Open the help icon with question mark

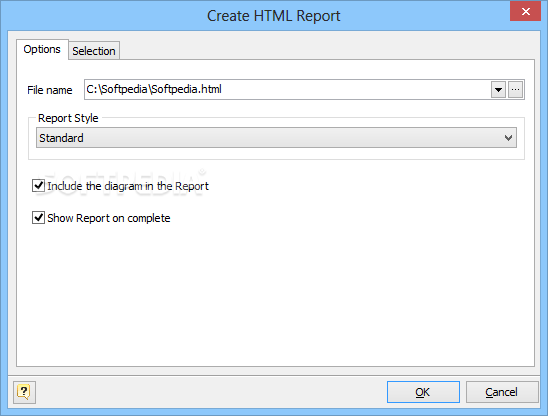coord(24,392)
